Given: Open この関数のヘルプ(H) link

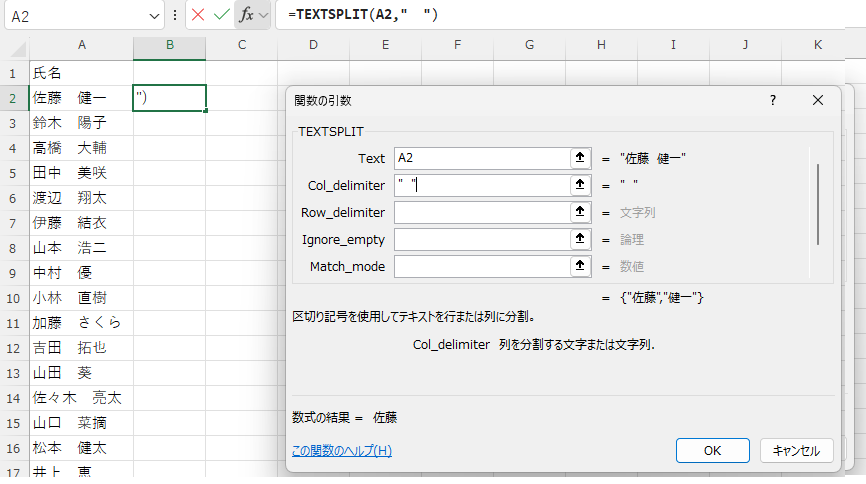Looking at the screenshot, I should click(x=341, y=451).
